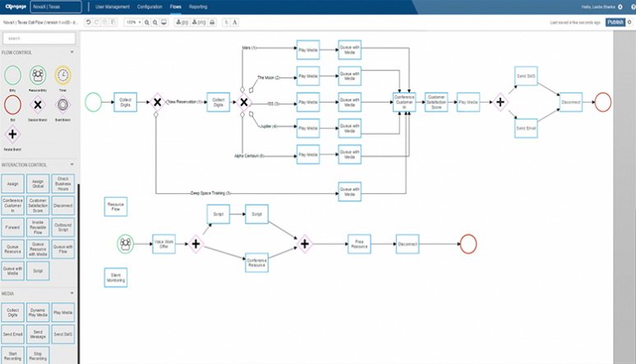Collapse the Interaction Control section
The height and width of the screenshot is (364, 636).
71,165
